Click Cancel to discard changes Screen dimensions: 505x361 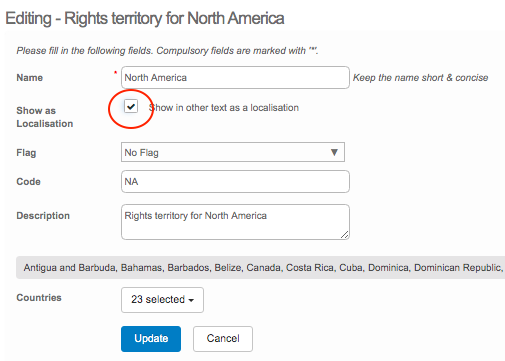point(223,339)
